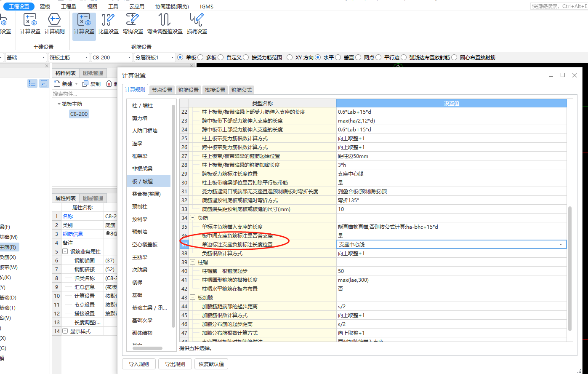Switch to 箍筋设置 tab

(x=189, y=90)
